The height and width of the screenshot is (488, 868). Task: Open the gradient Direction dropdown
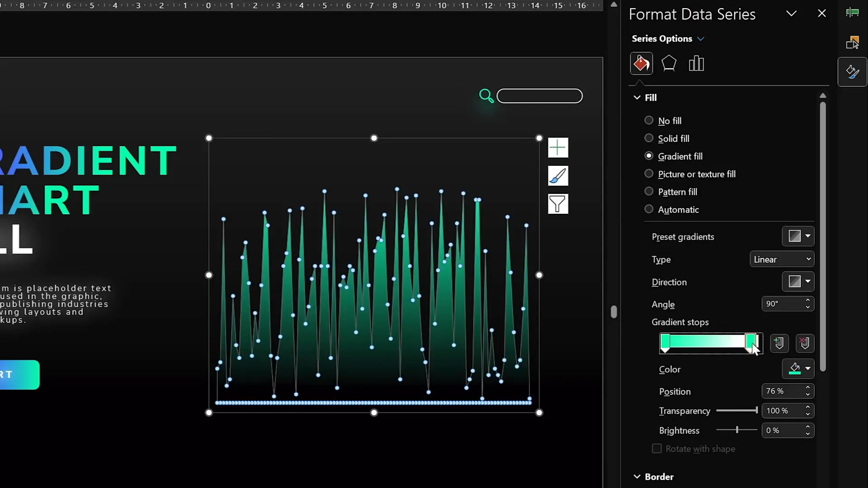[798, 282]
